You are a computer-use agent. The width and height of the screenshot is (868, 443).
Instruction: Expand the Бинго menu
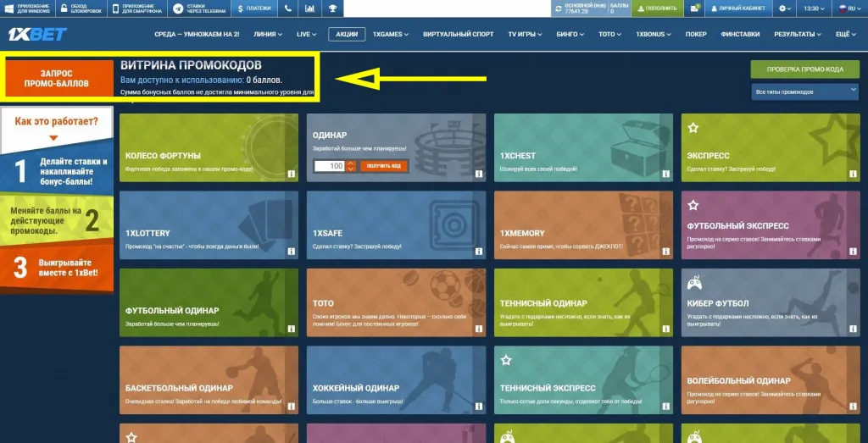pyautogui.click(x=570, y=34)
